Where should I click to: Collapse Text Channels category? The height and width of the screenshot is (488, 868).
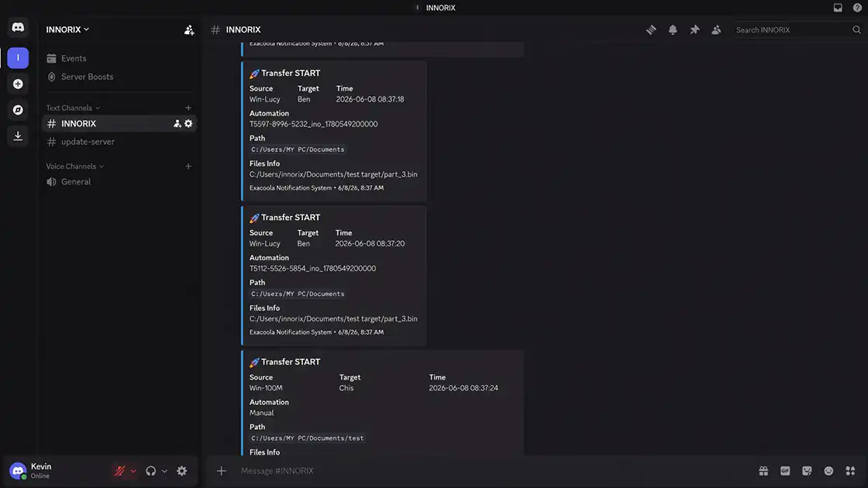tap(73, 108)
